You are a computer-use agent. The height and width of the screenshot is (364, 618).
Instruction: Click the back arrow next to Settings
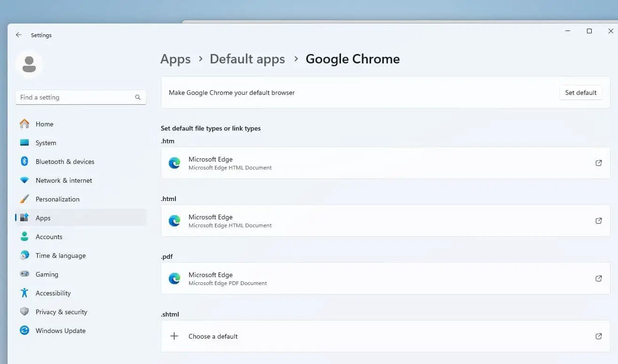coord(18,35)
